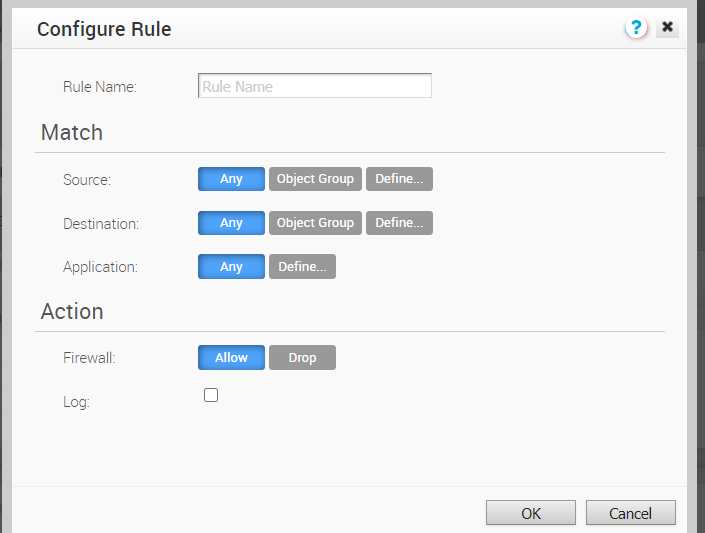Screen dimensions: 705x533
Task: Click the Log: label text
Action: click(x=76, y=402)
